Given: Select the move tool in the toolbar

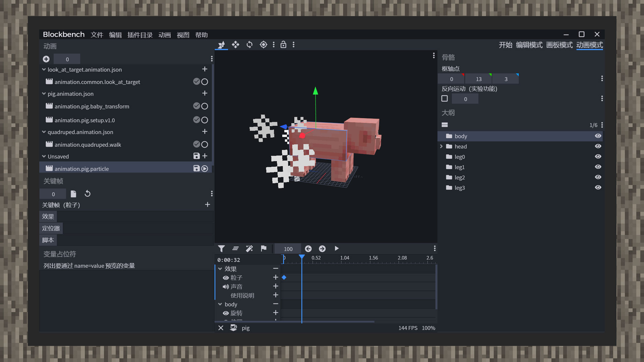Looking at the screenshot, I should (235, 45).
